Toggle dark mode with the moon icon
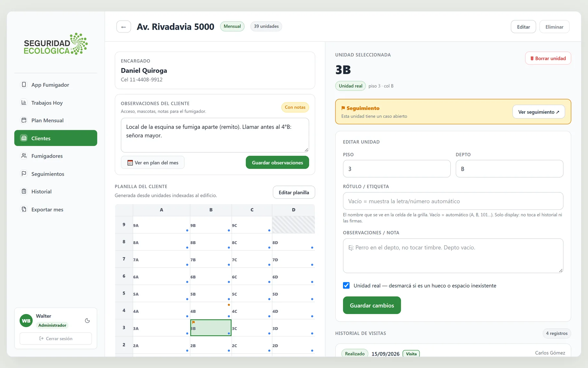 coord(87,321)
